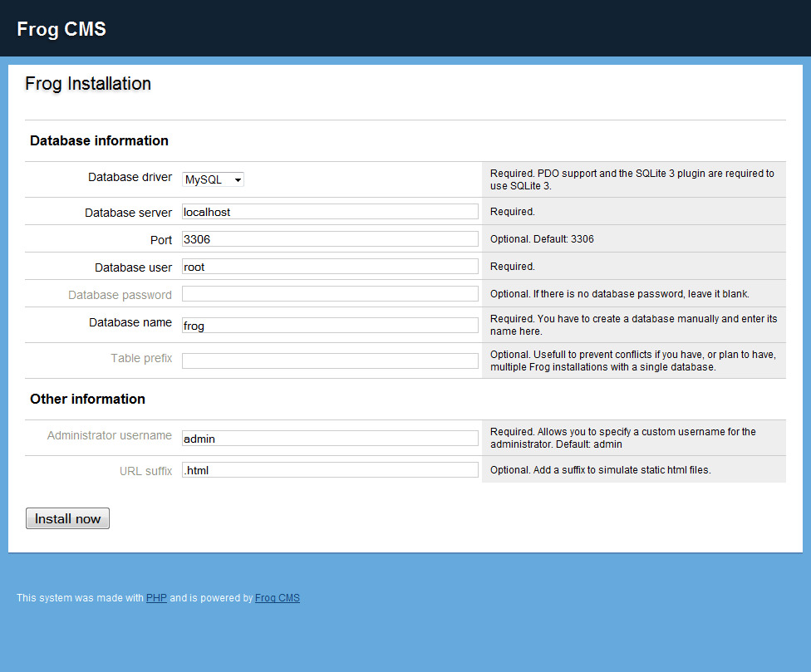Click the Database information section heading
Screen dimensions: 811x672
[99, 141]
